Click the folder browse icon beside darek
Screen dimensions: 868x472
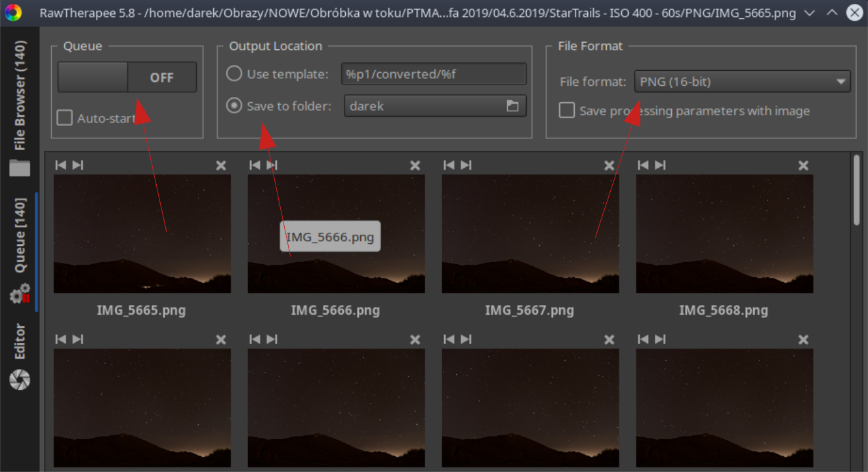click(512, 106)
